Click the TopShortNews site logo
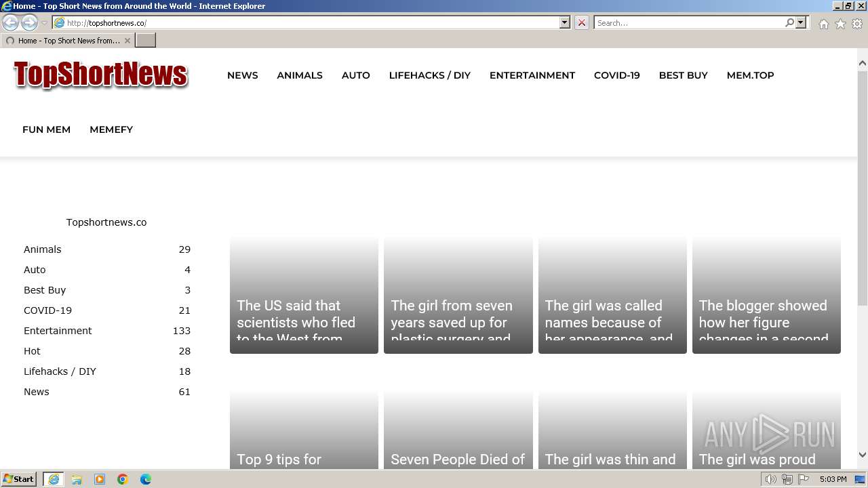This screenshot has height=488, width=868. [x=100, y=75]
